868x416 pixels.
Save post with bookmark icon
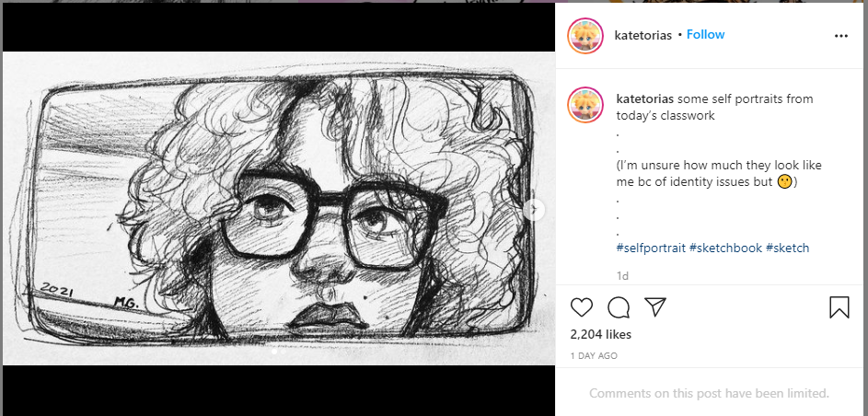(839, 307)
